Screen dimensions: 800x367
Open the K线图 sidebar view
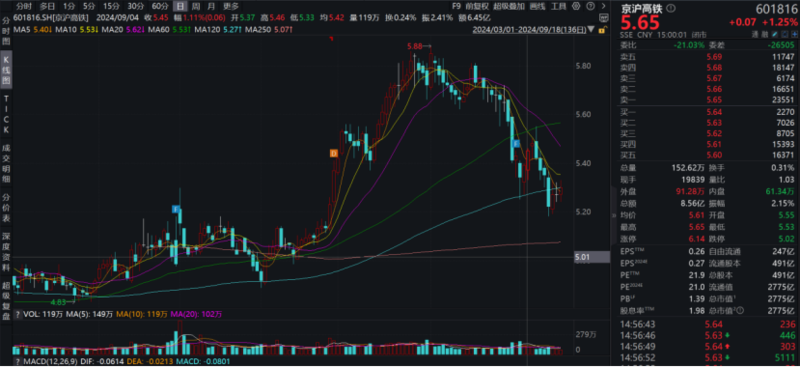coord(7,70)
